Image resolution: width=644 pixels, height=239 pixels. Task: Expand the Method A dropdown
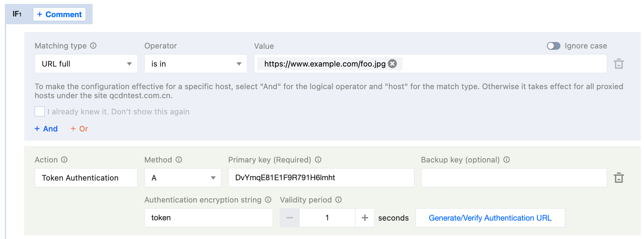tap(183, 178)
